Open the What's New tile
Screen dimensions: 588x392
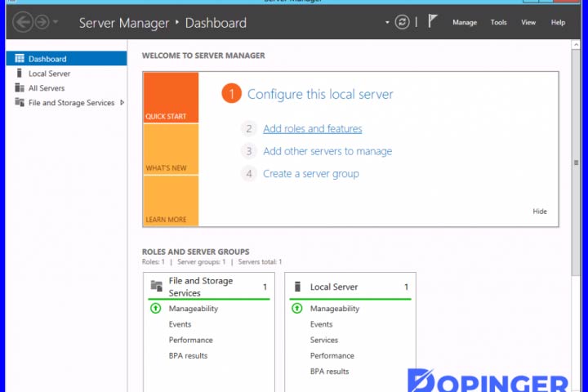coord(171,149)
